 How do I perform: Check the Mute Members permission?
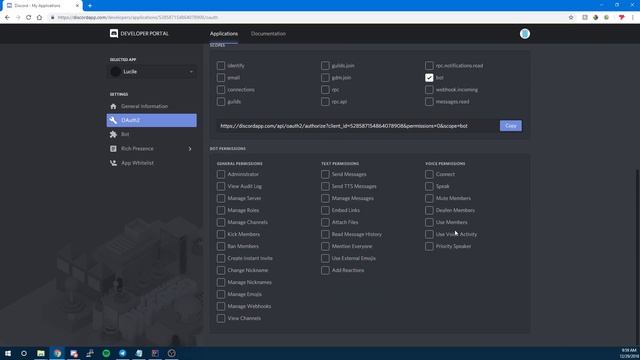pos(429,198)
